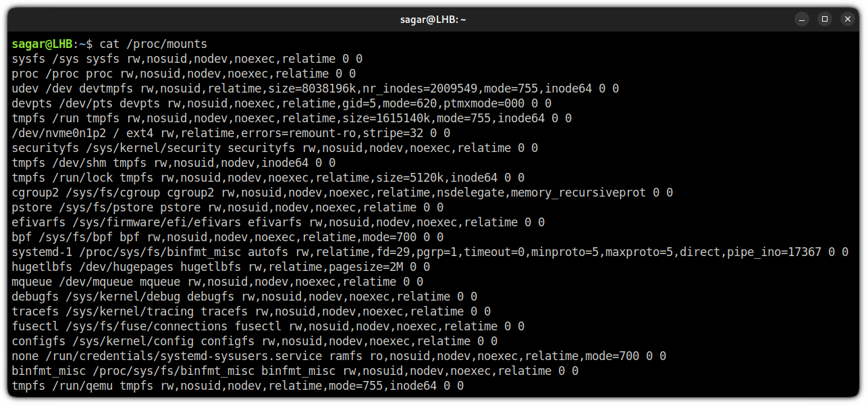
Task: Maximize the terminal window
Action: click(x=824, y=20)
